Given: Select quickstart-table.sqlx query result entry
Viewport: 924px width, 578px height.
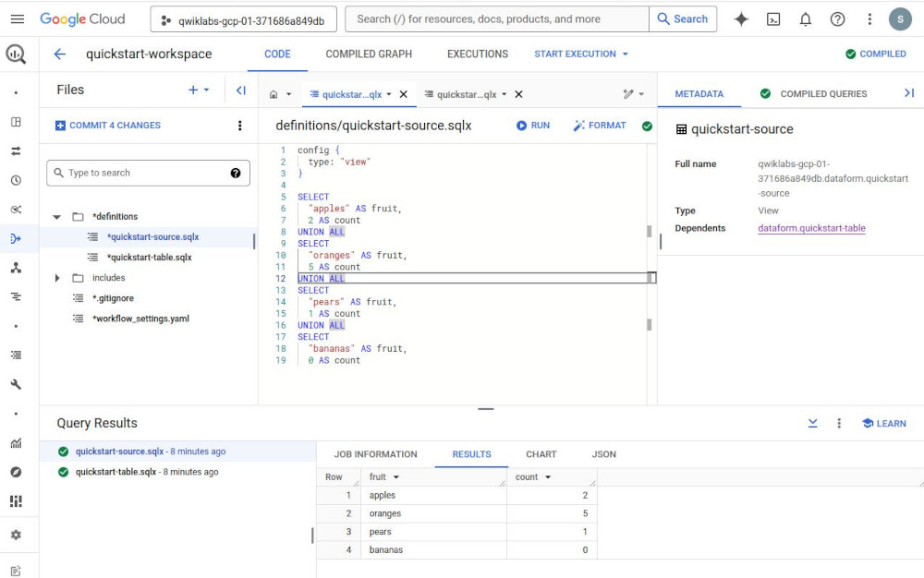Looking at the screenshot, I should coord(147,472).
